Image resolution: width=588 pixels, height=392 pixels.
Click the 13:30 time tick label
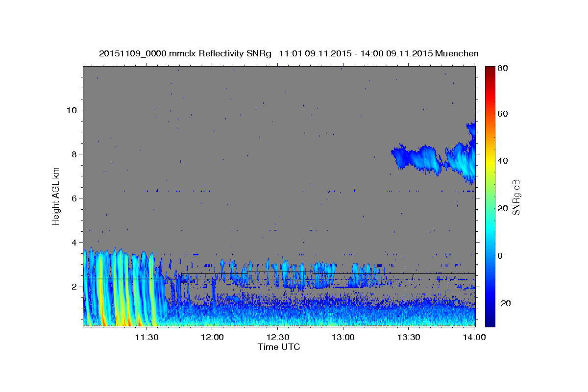(409, 338)
